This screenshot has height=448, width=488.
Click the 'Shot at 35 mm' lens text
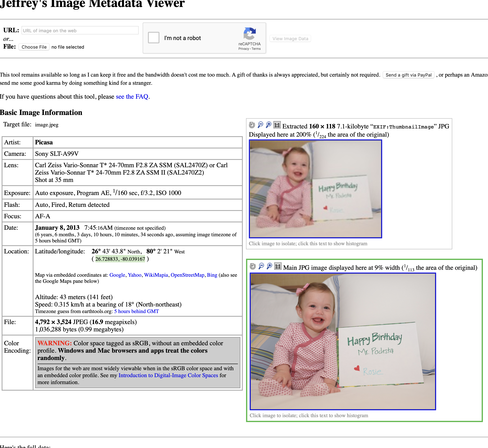click(54, 180)
